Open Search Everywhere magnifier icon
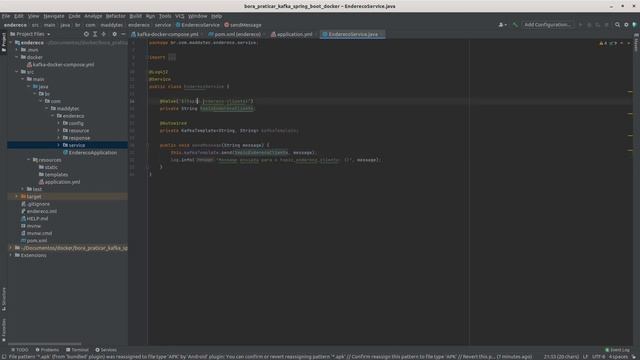This screenshot has height=360, width=640. [618, 25]
